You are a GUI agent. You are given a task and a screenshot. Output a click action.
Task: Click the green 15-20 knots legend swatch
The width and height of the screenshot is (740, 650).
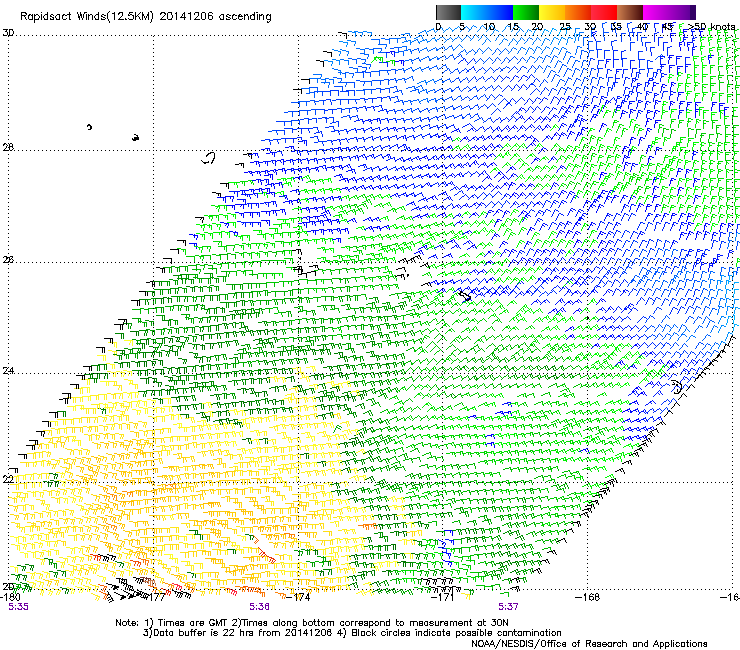pyautogui.click(x=526, y=12)
